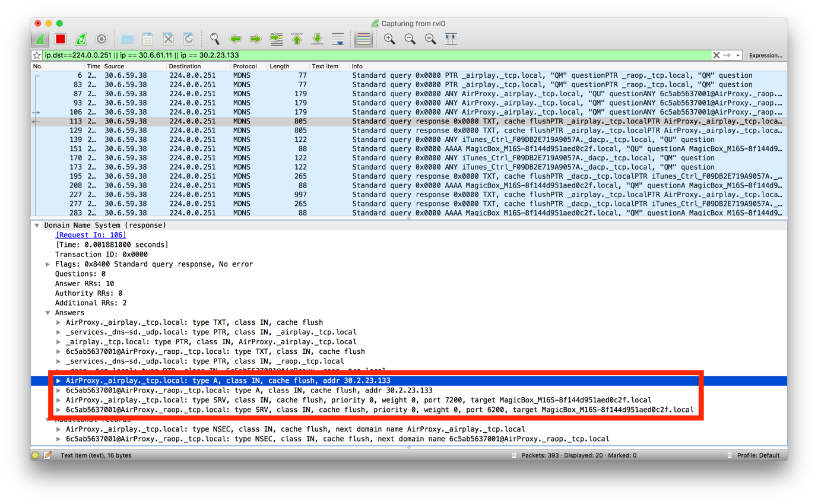Click the zoom in magnifier icon
The image size is (818, 504).
(389, 39)
